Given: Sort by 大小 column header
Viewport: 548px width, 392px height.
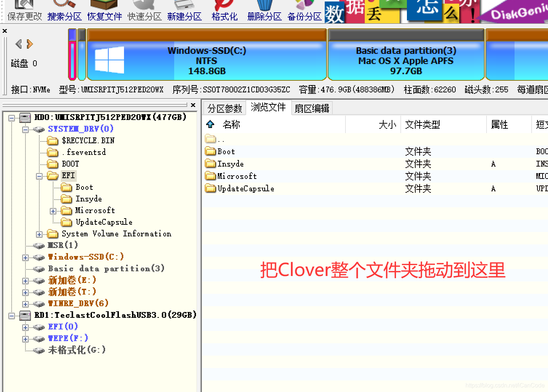Looking at the screenshot, I should [387, 125].
